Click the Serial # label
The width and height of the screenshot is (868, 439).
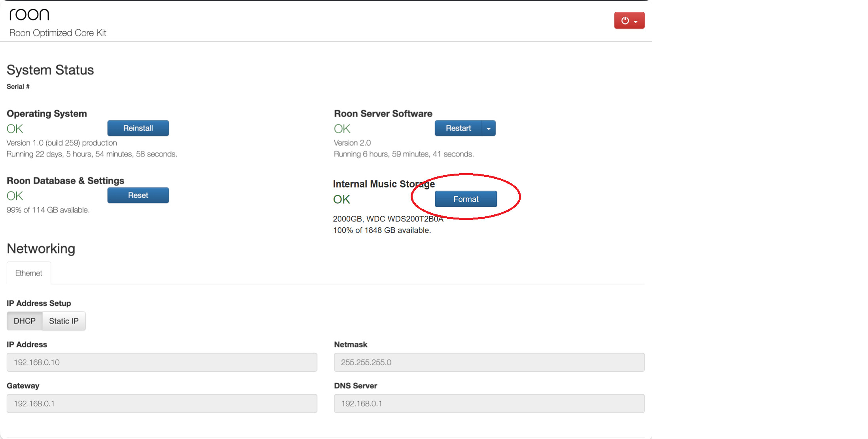click(18, 87)
